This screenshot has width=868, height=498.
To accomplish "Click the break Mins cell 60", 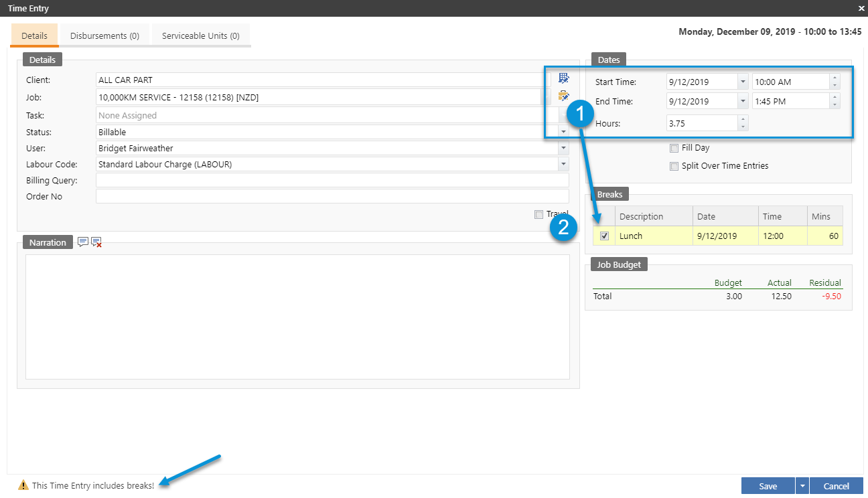I will click(x=825, y=236).
